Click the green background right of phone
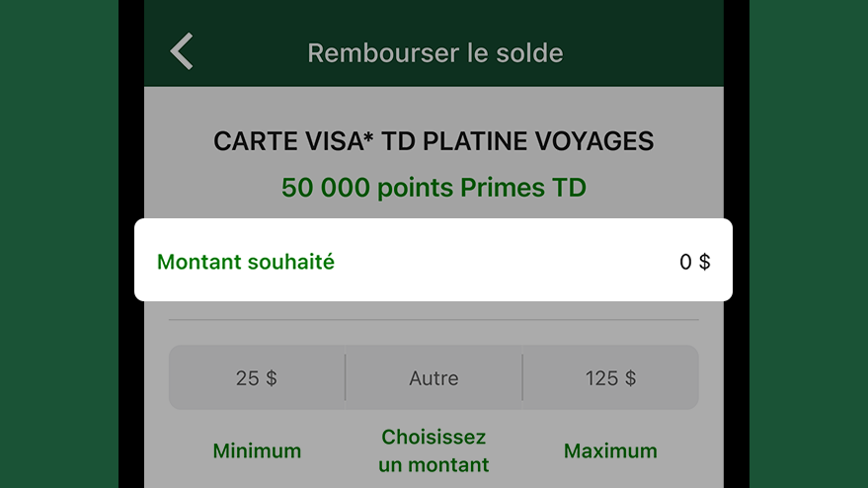The image size is (868, 488). (809, 244)
